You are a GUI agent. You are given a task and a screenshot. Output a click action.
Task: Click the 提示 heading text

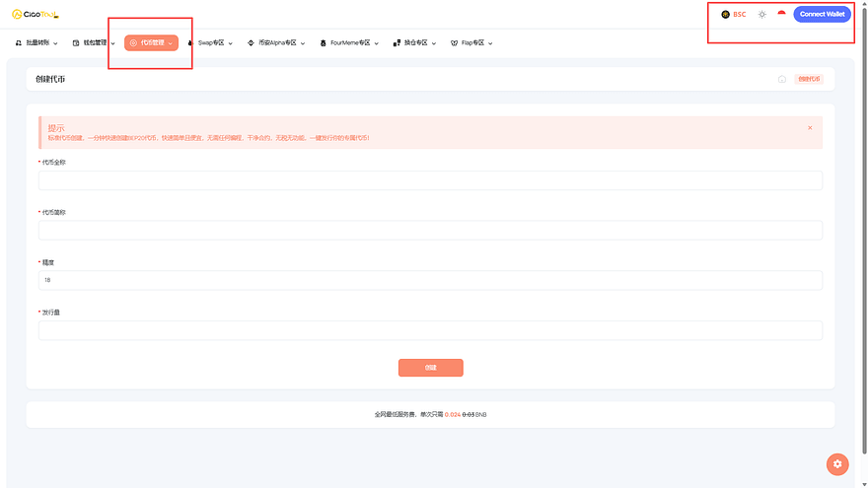pos(56,128)
